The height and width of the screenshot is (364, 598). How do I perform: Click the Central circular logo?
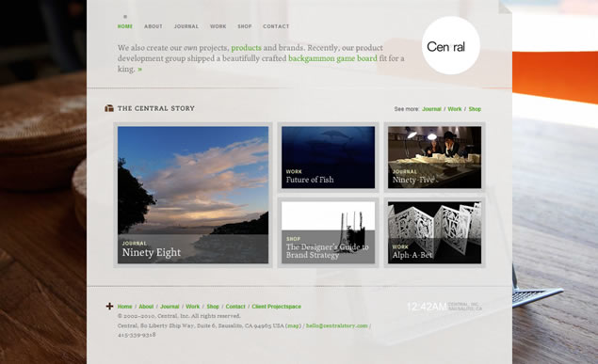click(451, 46)
